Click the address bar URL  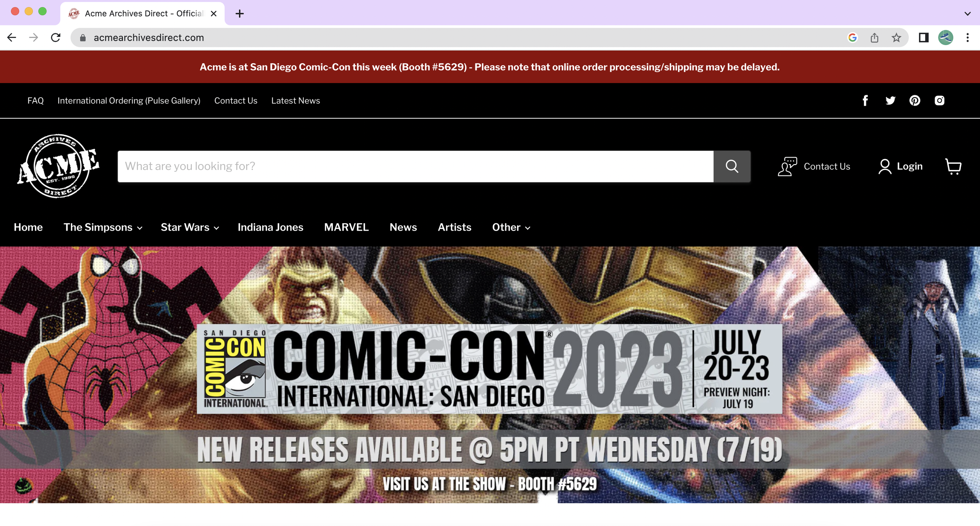149,38
